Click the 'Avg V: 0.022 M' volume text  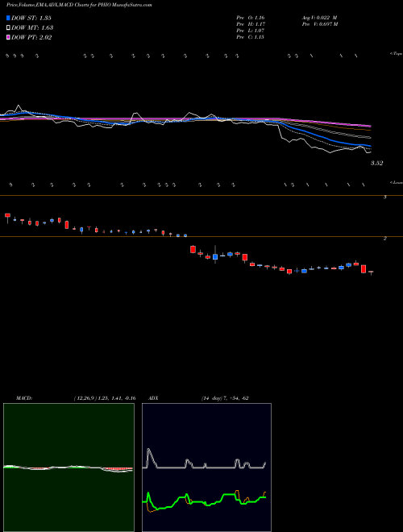tap(319, 18)
